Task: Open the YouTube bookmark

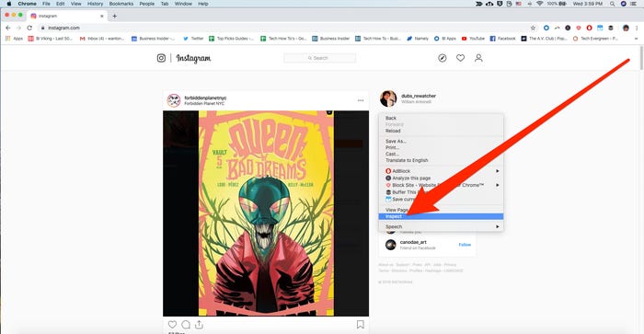Action: coord(473,39)
